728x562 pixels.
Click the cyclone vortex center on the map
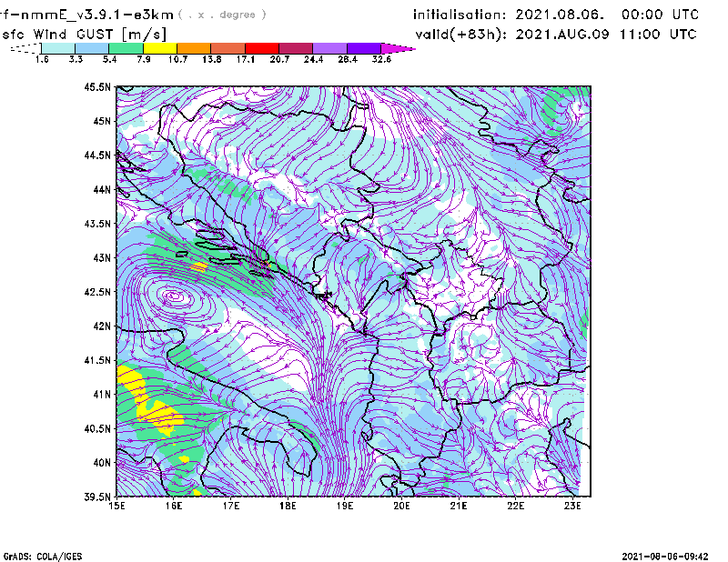click(x=173, y=296)
